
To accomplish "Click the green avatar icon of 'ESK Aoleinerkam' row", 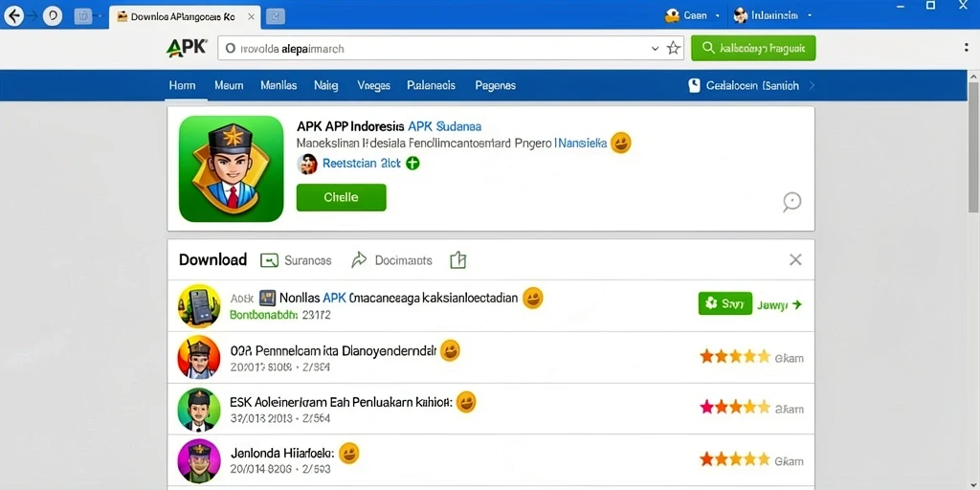I will [x=199, y=409].
